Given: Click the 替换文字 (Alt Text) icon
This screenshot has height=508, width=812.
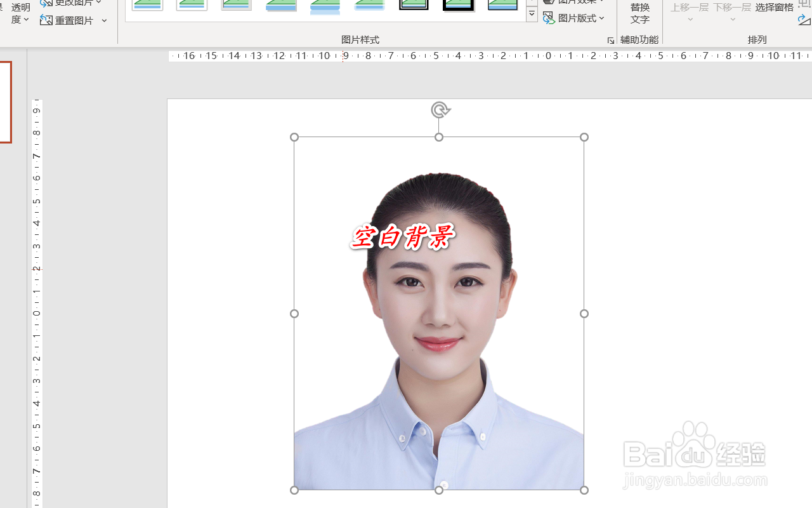Looking at the screenshot, I should pyautogui.click(x=640, y=13).
